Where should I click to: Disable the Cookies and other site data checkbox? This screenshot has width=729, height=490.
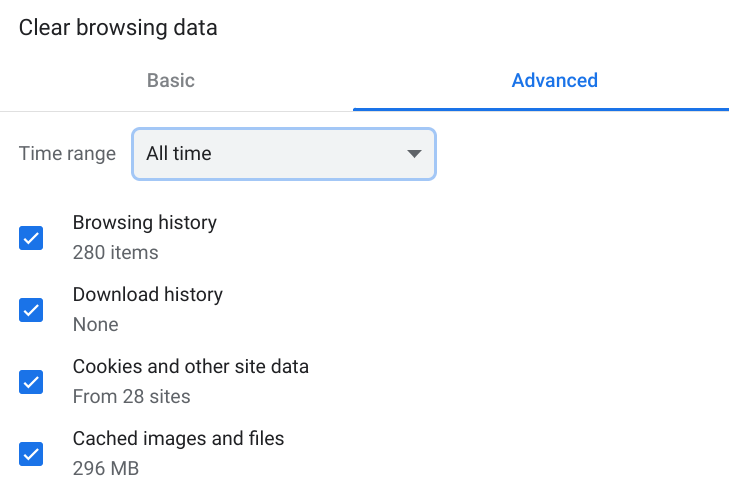[x=31, y=382]
